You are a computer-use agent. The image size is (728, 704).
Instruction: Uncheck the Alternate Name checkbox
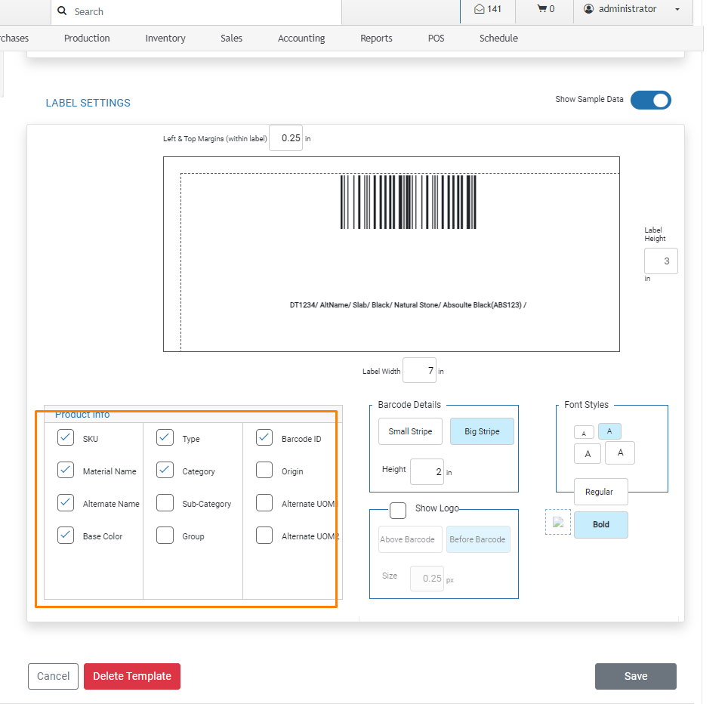coord(66,502)
